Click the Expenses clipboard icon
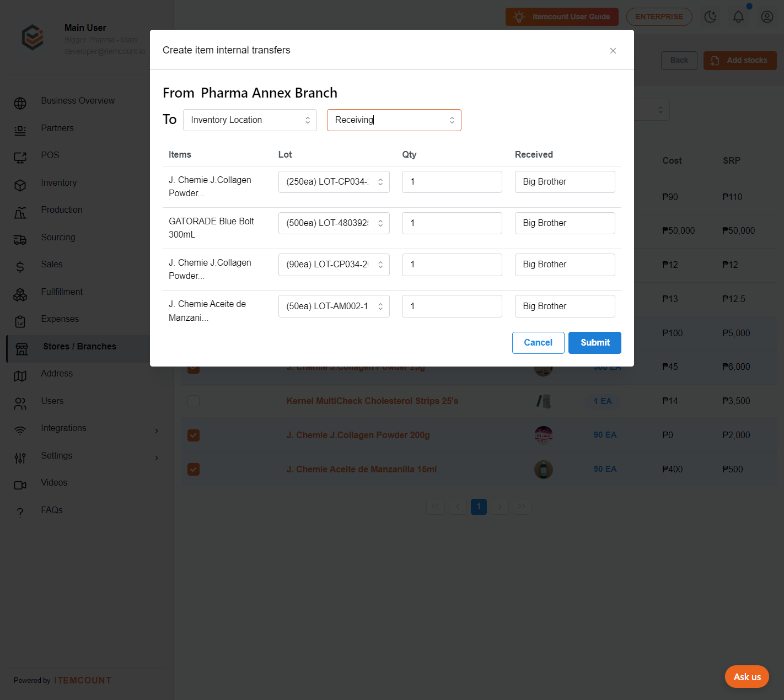This screenshot has height=700, width=784. click(20, 321)
